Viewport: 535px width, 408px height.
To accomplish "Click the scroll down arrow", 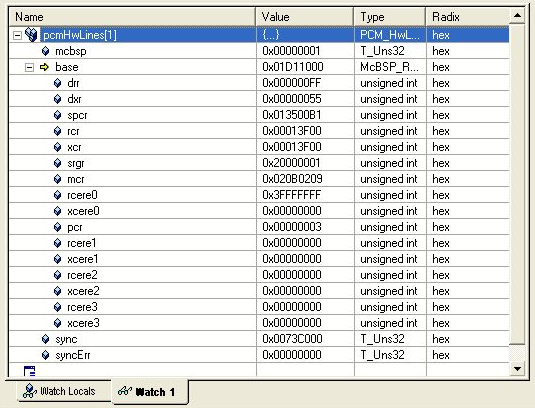I will tap(517, 368).
